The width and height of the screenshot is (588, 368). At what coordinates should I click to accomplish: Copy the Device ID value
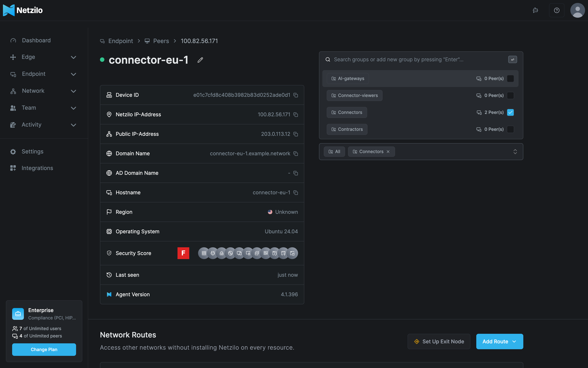[x=295, y=95]
